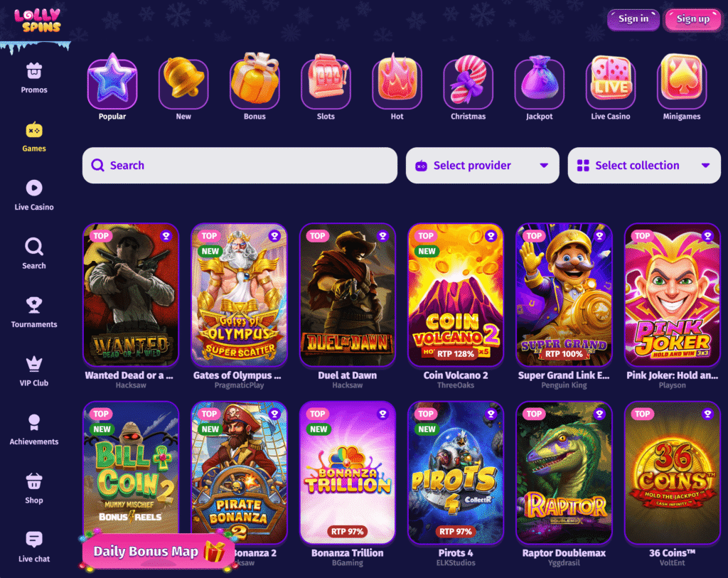728x578 pixels.
Task: Select the Christmas candy cane category
Action: click(x=468, y=80)
